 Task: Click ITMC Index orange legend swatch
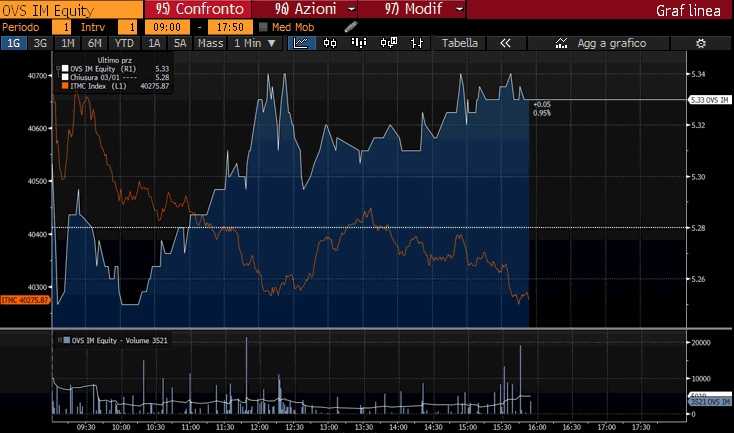pyautogui.click(x=65, y=86)
